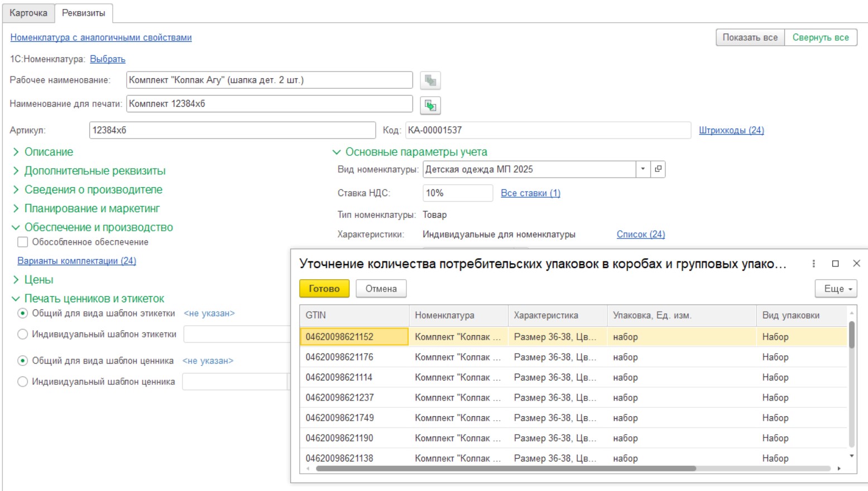Image resolution: width=868 pixels, height=491 pixels.
Task: Enable the Обособленное обеспечение checkbox
Action: tap(23, 242)
